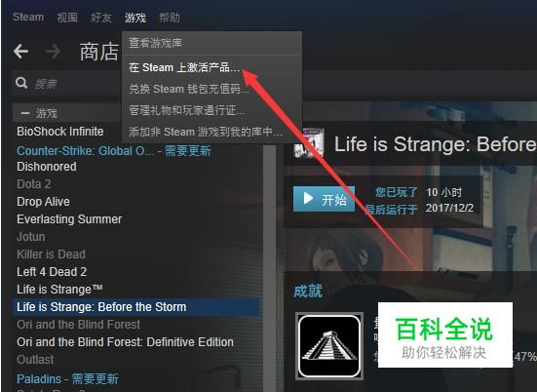Collapse the 游戏 category with minus icon
537x392 pixels.
click(x=25, y=113)
